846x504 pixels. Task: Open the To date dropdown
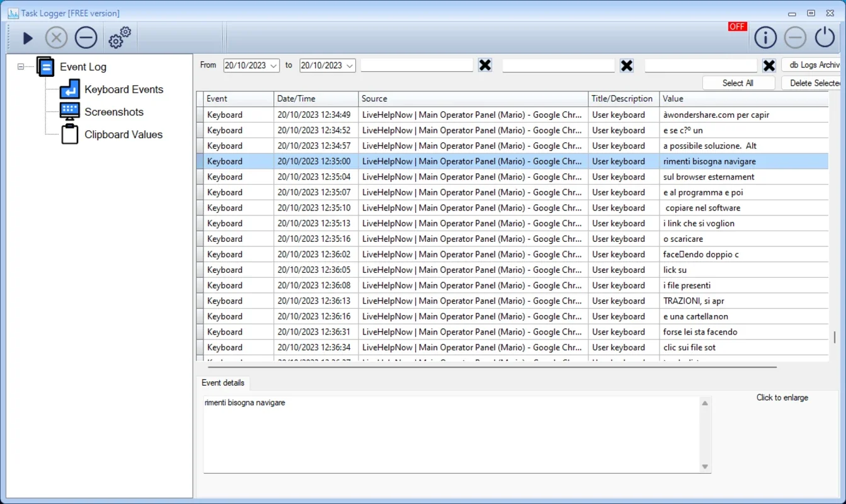(350, 66)
